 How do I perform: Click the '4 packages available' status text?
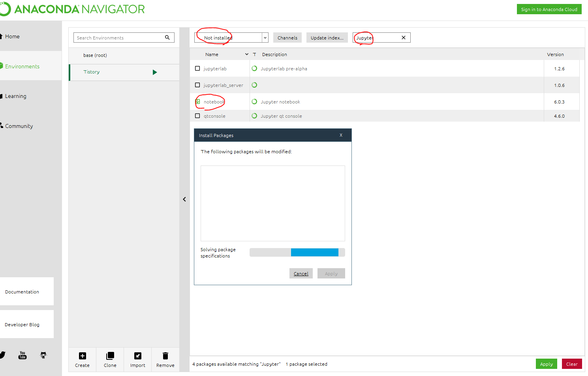click(x=236, y=364)
